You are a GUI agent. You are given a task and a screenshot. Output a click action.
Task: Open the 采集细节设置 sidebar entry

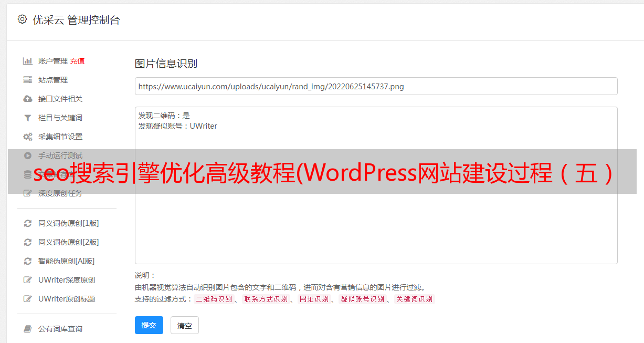(x=60, y=137)
